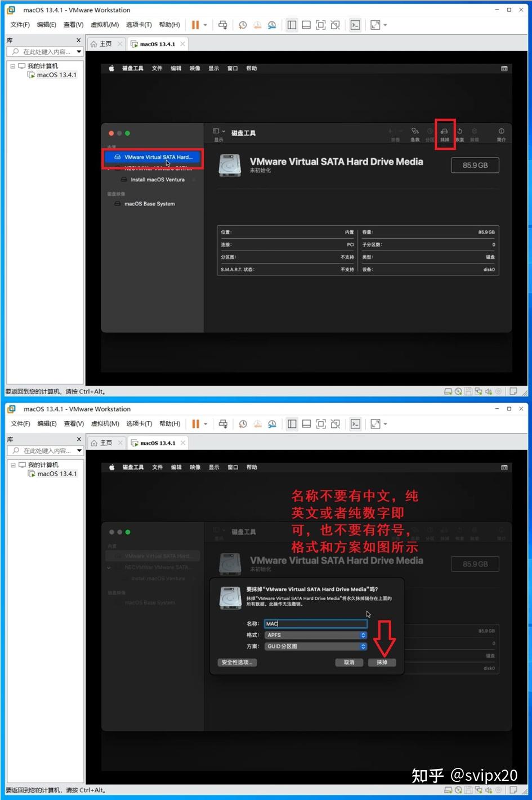Take snapshot icon in upper VMware toolbar

click(x=243, y=25)
